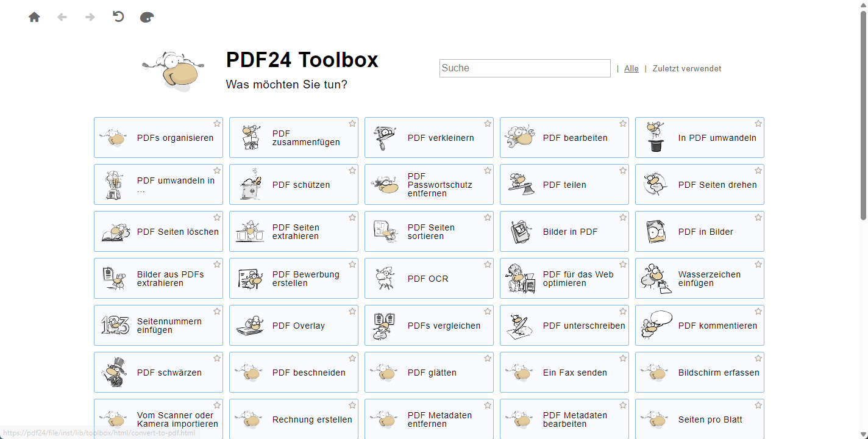Mark PDF unterschreiben as favorite star
This screenshot has height=439, width=868.
(x=623, y=312)
